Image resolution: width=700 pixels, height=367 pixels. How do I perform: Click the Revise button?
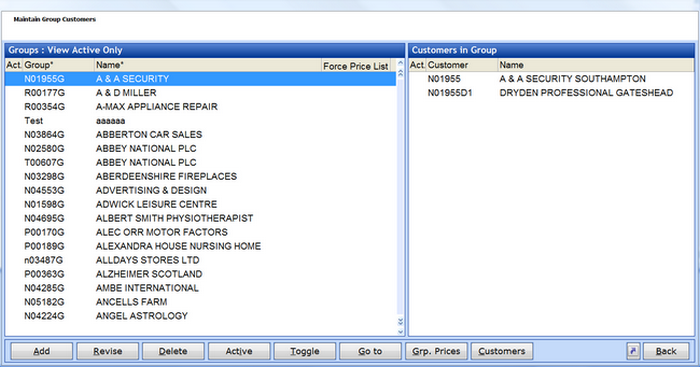click(108, 351)
